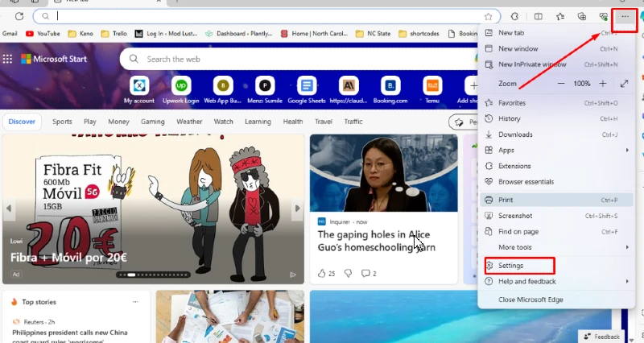Viewport: 644px width, 343px height.
Task: Open the Google Sheets shortcut tile
Action: tap(307, 90)
